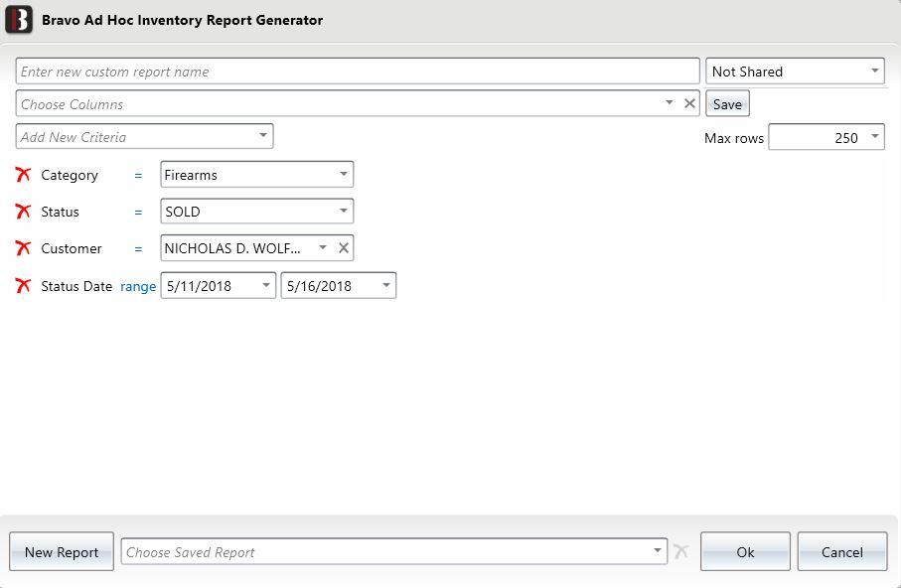Expand the Status SOLD dropdown
This screenshot has width=901, height=588.
point(257,211)
